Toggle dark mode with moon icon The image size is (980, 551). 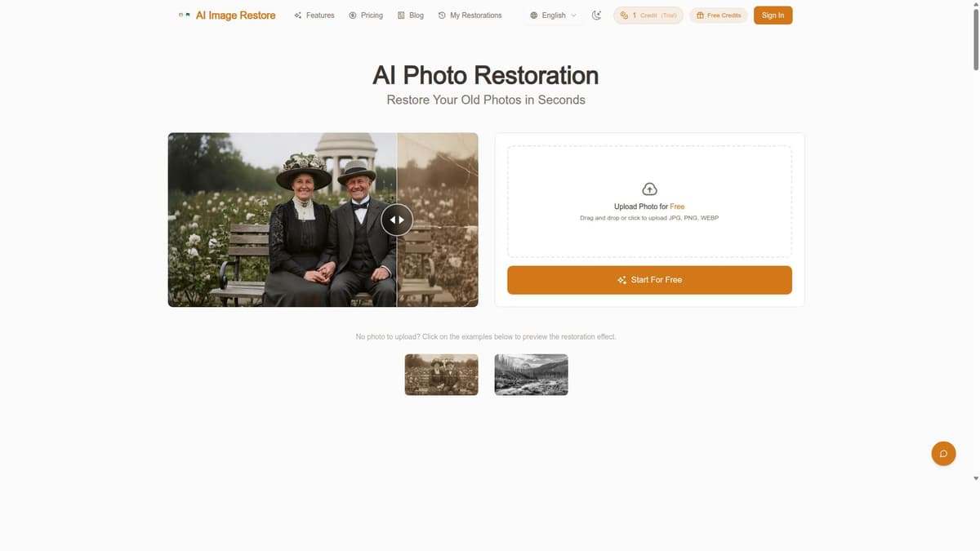[x=596, y=14]
